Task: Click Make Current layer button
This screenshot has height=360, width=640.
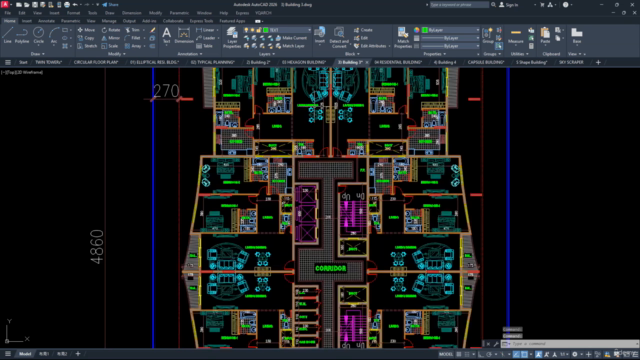Action: click(291, 38)
